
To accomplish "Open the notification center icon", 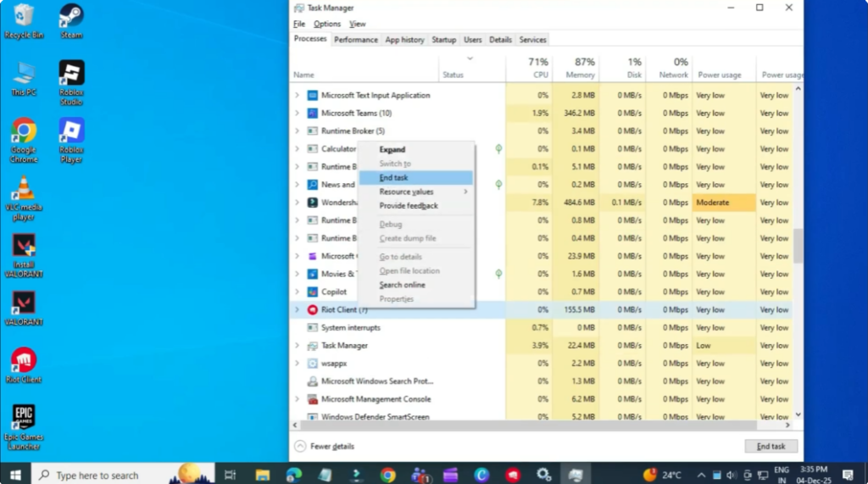I will click(x=848, y=475).
